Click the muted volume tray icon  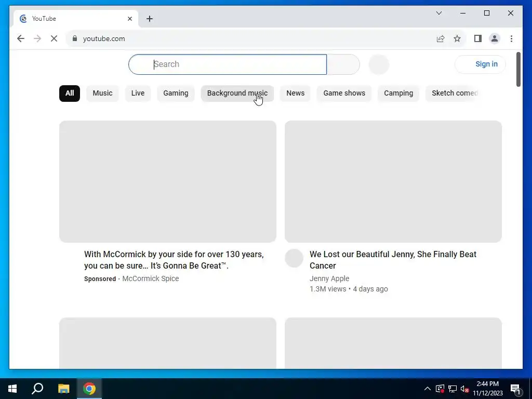[x=464, y=389]
